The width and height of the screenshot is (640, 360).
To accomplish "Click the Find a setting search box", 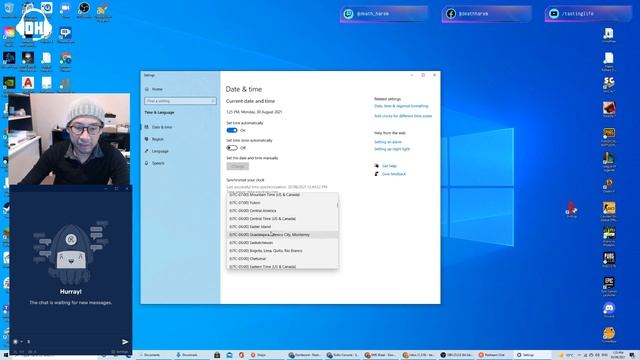I will [180, 101].
